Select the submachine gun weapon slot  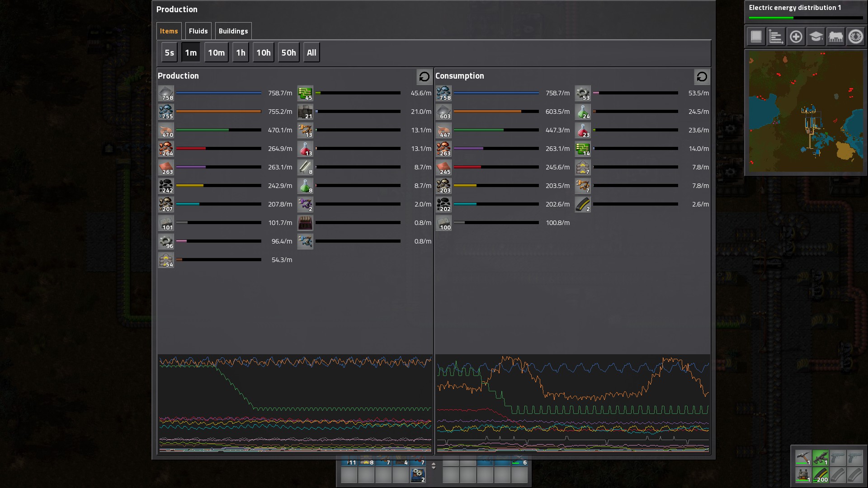(820, 458)
